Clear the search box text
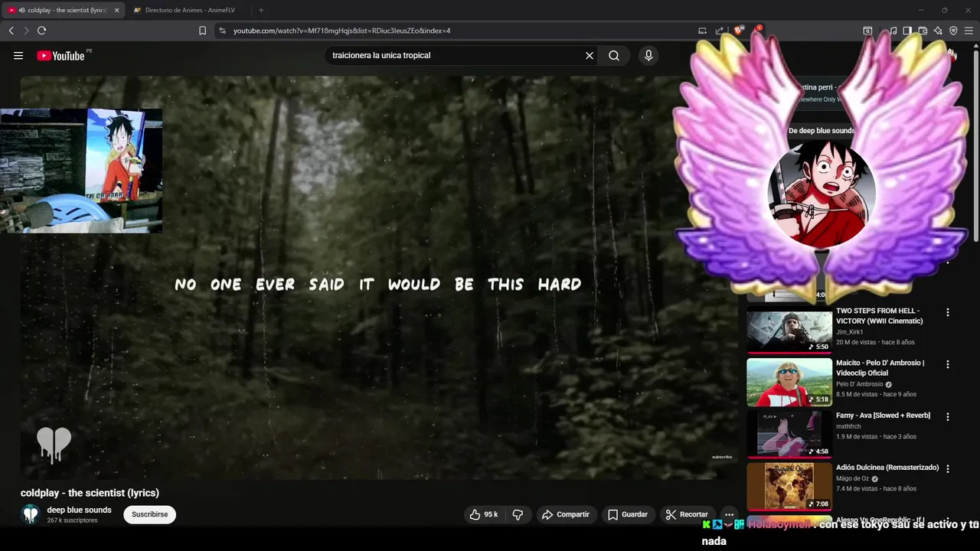 pos(590,56)
